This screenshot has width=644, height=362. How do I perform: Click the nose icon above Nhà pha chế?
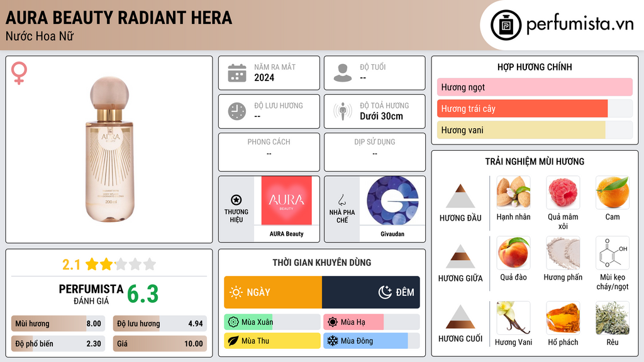[341, 200]
